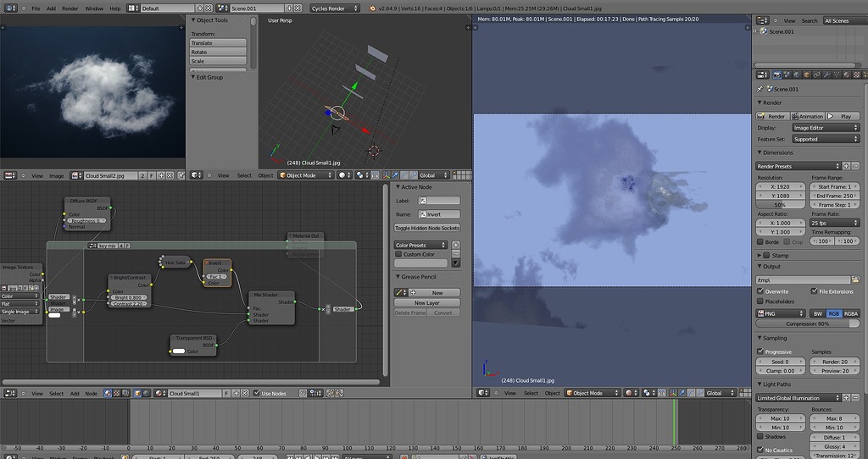Open the Render Presets dropdown
868x459 pixels.
[798, 166]
